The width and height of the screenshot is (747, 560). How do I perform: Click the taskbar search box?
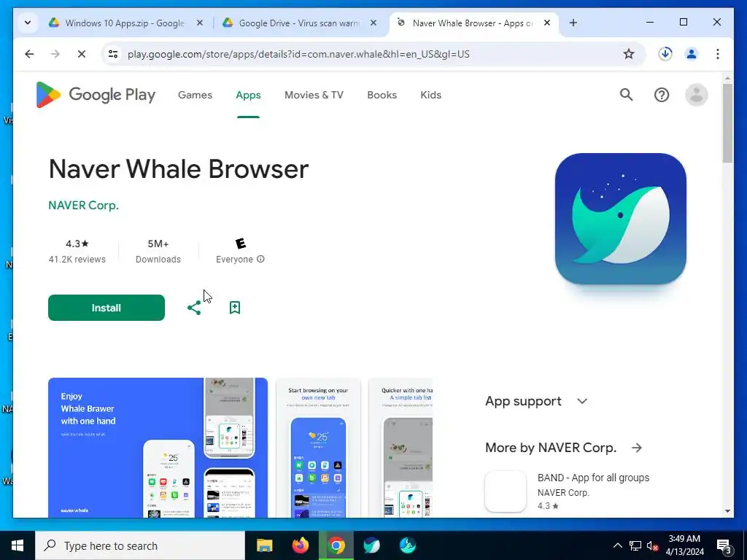[140, 545]
